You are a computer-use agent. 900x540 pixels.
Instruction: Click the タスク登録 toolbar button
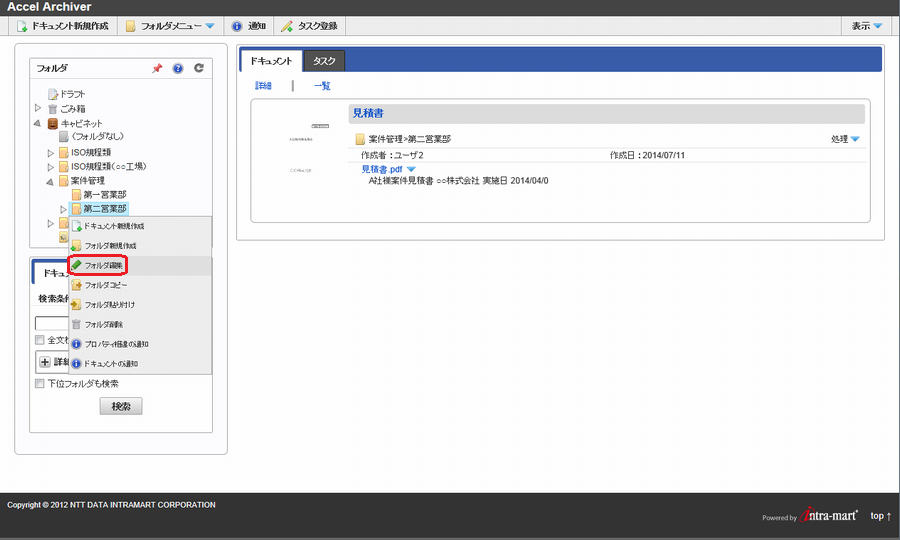(x=309, y=26)
